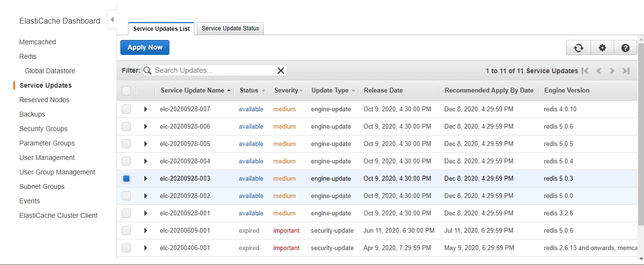Open ElastiCache Cluster Client in sidebar
The width and height of the screenshot is (644, 265).
pos(58,215)
